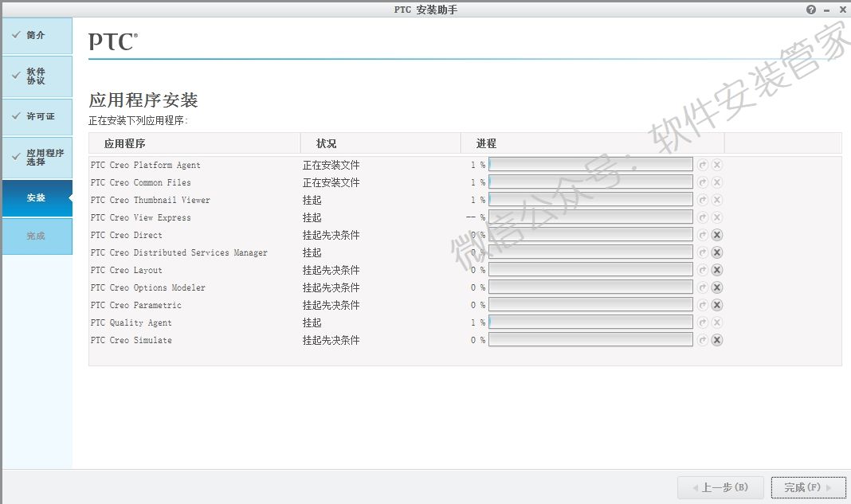Cancel PTC Creo Layout installation
The height and width of the screenshot is (504, 851).
click(717, 270)
